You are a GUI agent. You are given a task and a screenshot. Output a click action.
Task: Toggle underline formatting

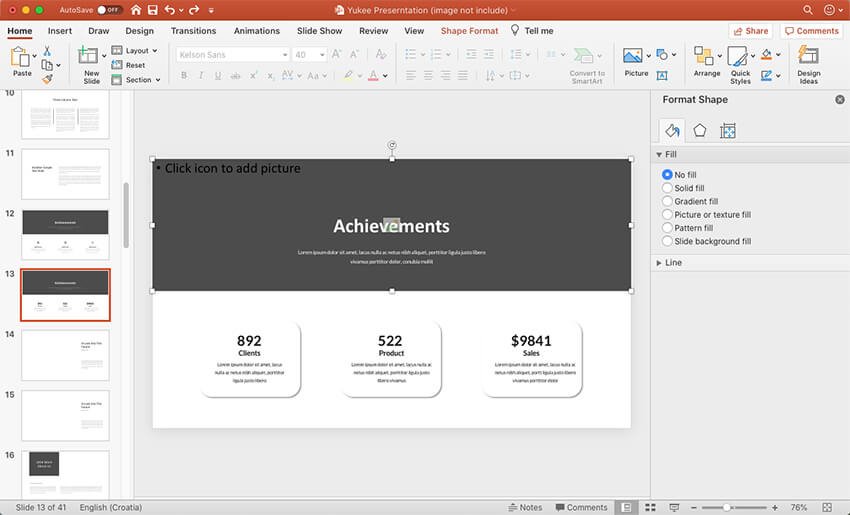[x=218, y=76]
